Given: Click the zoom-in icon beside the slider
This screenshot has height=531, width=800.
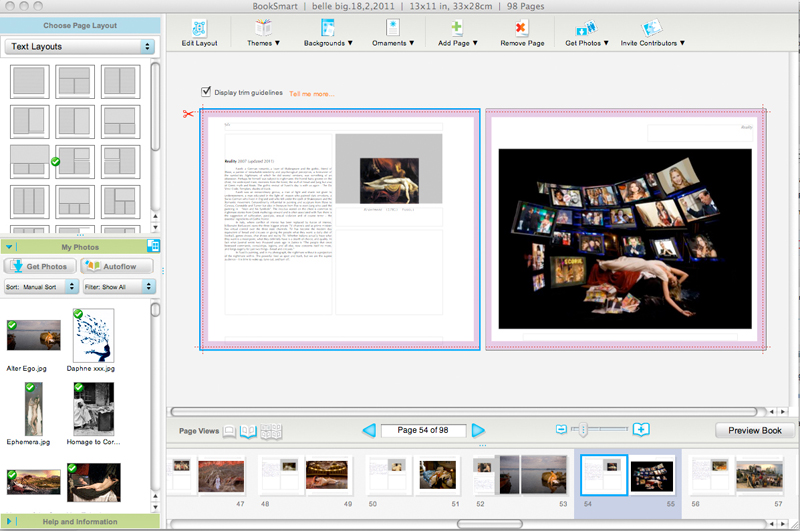Looking at the screenshot, I should click(642, 429).
